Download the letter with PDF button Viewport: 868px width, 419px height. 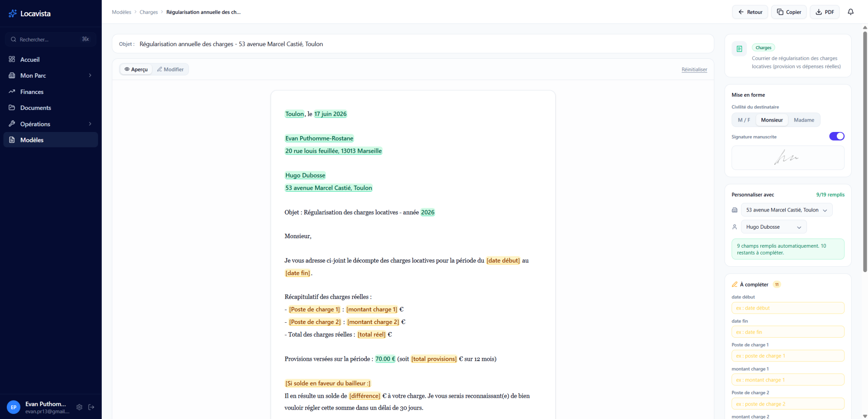[x=825, y=12]
